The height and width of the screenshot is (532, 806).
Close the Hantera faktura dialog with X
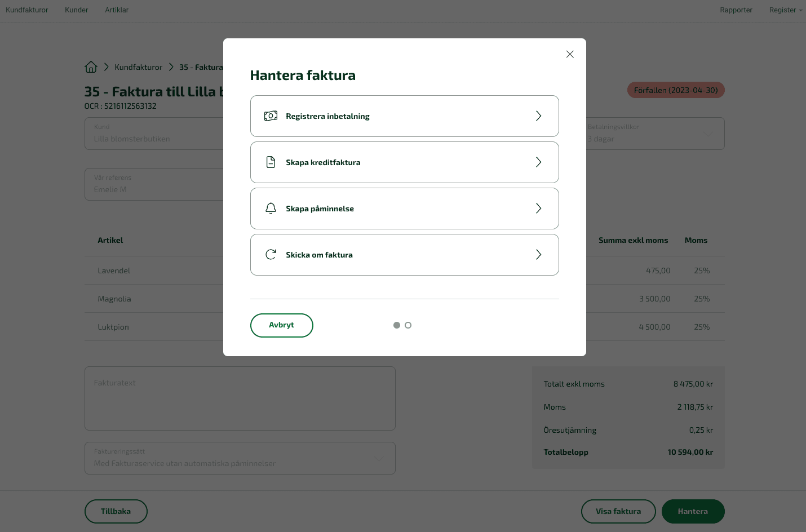tap(570, 54)
